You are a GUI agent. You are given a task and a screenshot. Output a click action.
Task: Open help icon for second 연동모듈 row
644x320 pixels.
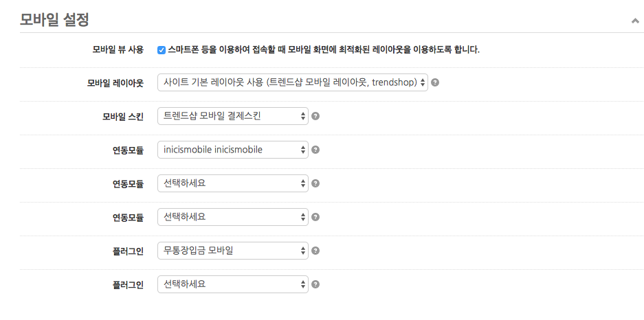[315, 183]
